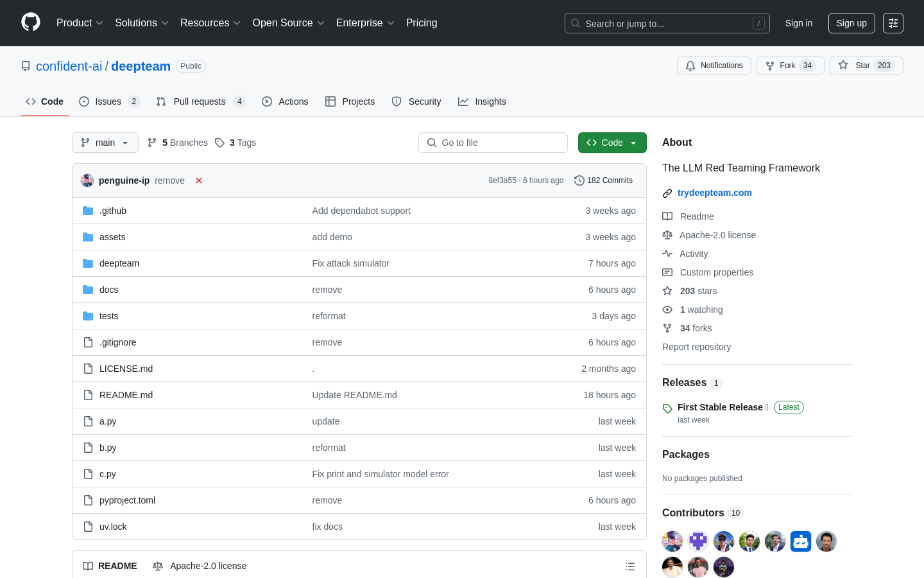Open the uv.lock file
The width and height of the screenshot is (924, 578).
coord(113,527)
